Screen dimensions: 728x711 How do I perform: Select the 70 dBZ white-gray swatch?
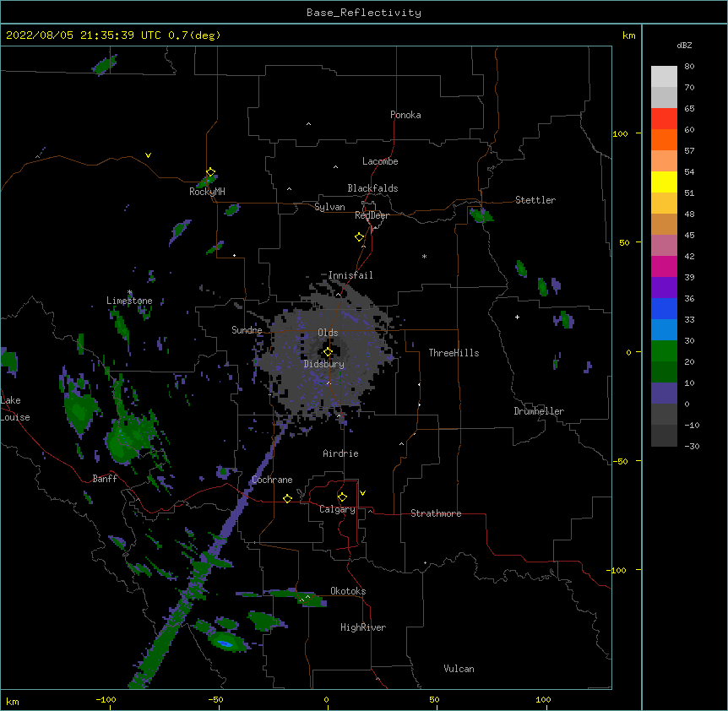click(664, 77)
